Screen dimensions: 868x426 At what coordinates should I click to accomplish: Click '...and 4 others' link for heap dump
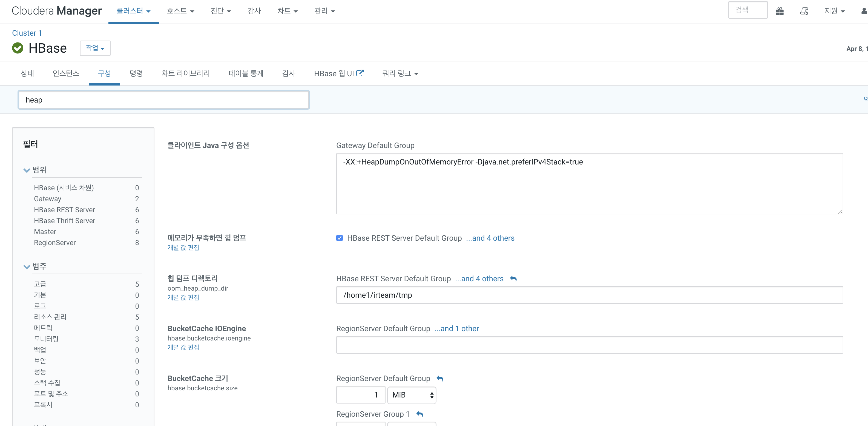tap(490, 238)
